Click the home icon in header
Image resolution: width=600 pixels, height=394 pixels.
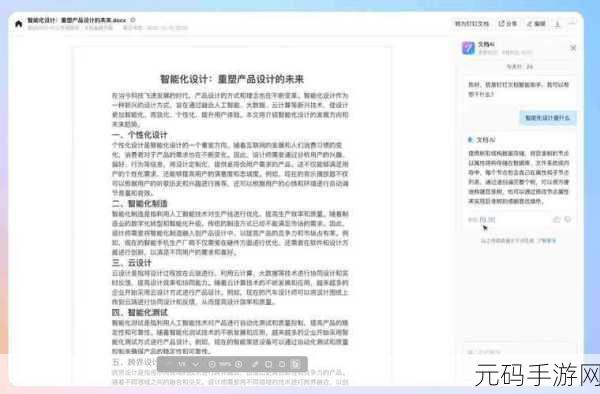pyautogui.click(x=18, y=24)
